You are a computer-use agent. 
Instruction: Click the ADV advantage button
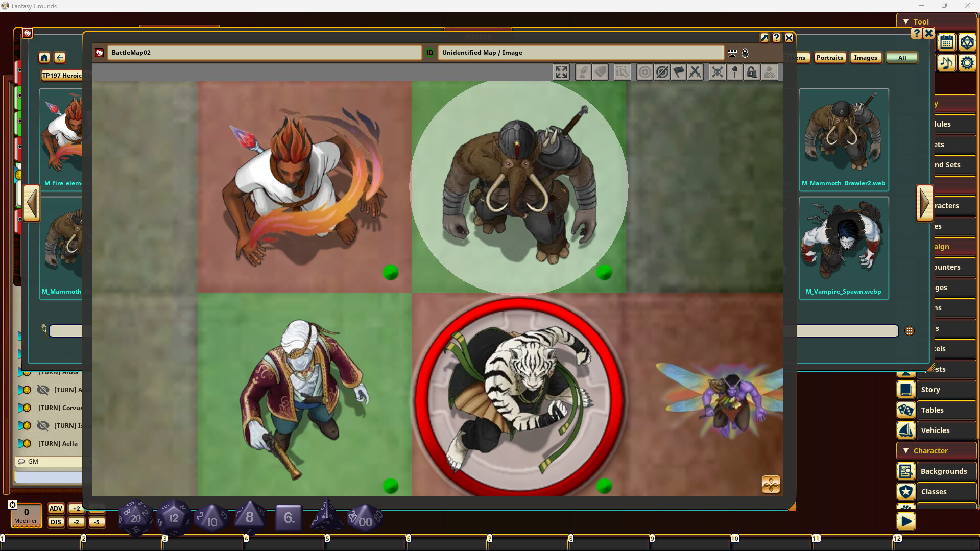click(x=56, y=509)
